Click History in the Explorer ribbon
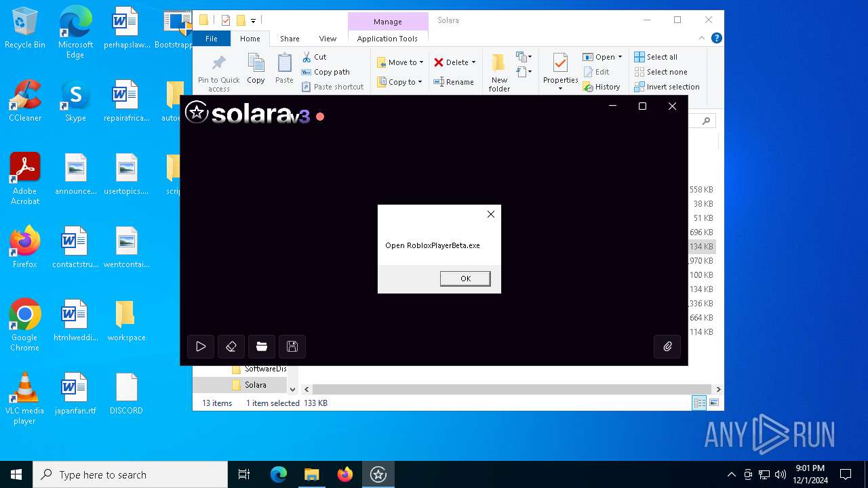This screenshot has height=488, width=868. point(601,87)
